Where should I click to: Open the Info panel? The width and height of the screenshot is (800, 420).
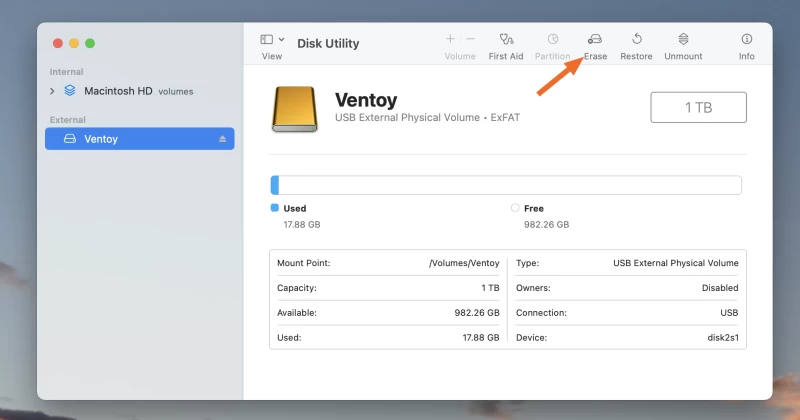coord(746,40)
